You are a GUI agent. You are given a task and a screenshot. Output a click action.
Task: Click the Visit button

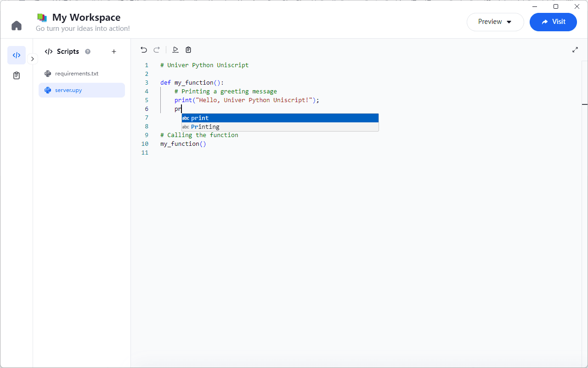point(553,22)
